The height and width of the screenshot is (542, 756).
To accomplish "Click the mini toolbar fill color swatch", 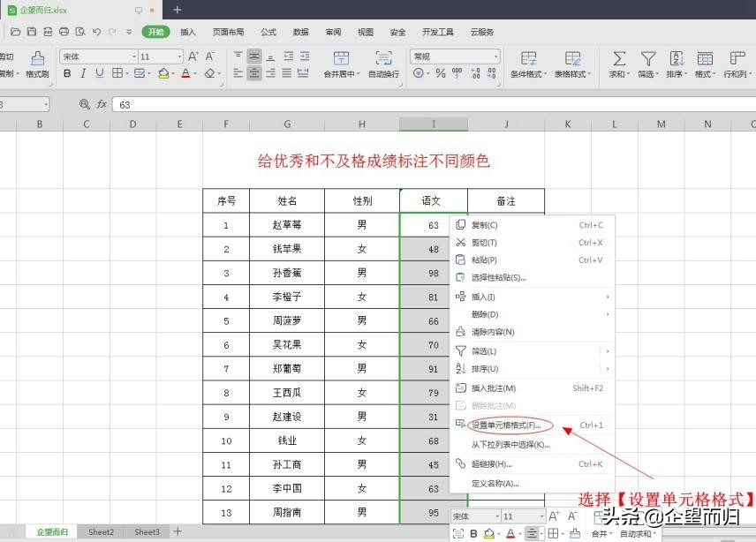I will click(489, 533).
